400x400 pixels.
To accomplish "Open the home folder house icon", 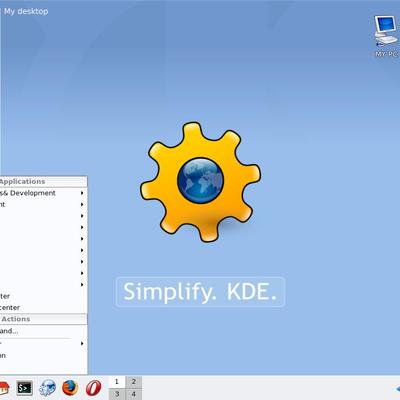I will coord(4,388).
